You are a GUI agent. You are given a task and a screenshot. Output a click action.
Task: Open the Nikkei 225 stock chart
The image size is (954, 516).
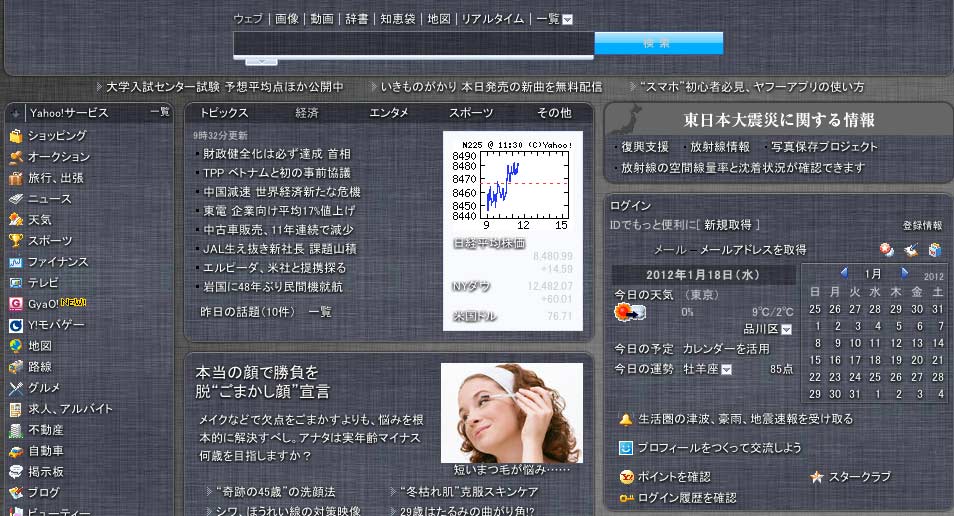click(x=512, y=185)
